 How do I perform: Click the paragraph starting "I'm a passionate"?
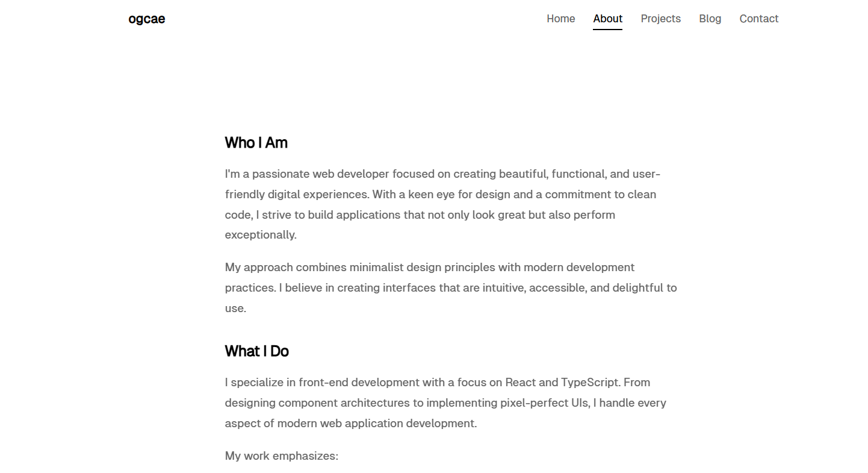coord(442,204)
